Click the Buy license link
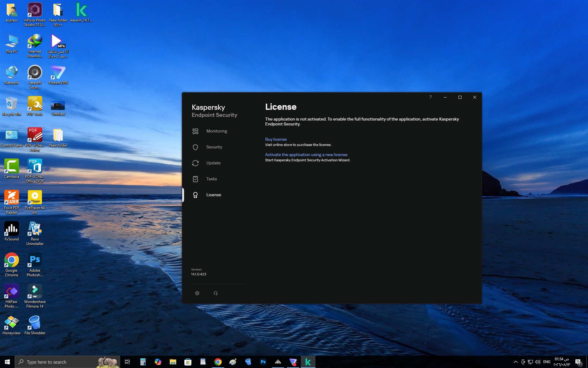Viewport: 588px width, 368px height. [x=276, y=139]
